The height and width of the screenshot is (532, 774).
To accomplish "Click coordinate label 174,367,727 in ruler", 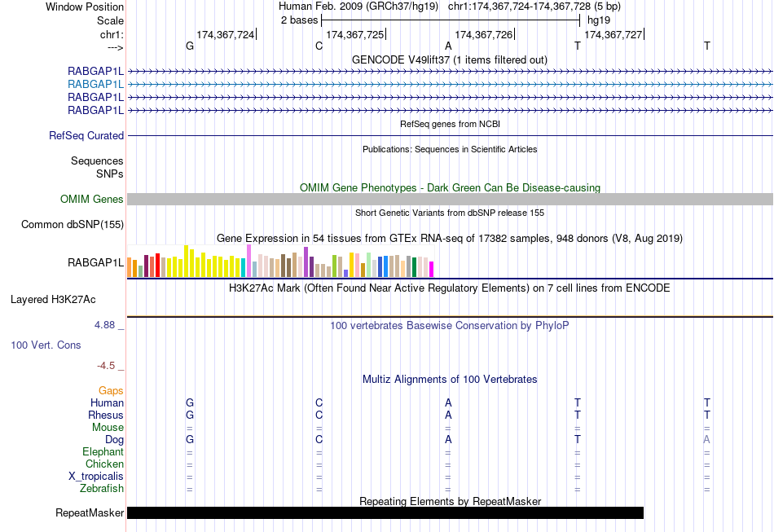I will pos(613,34).
